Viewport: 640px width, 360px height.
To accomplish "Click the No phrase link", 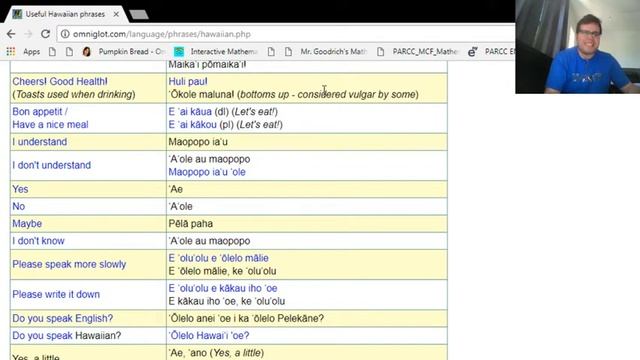I will [x=19, y=206].
